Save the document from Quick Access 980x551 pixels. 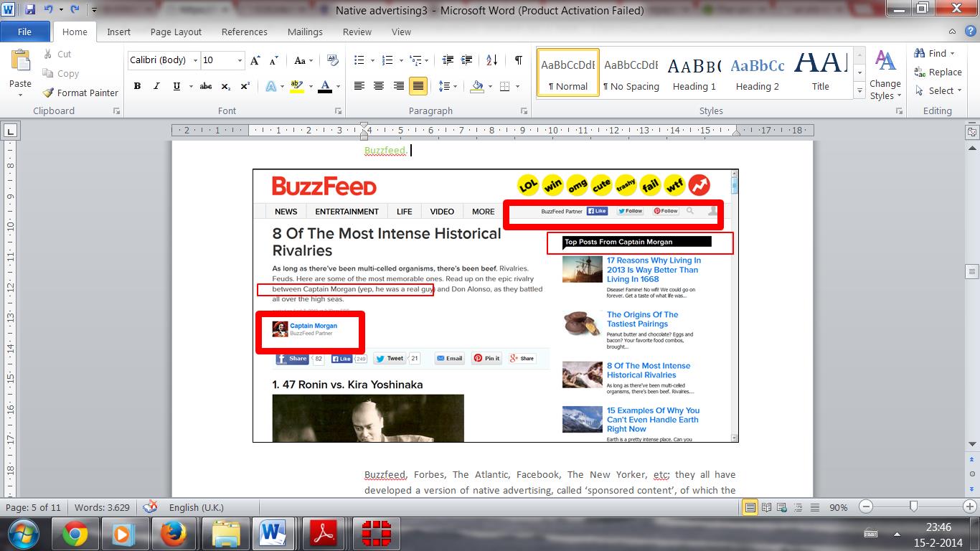30,10
